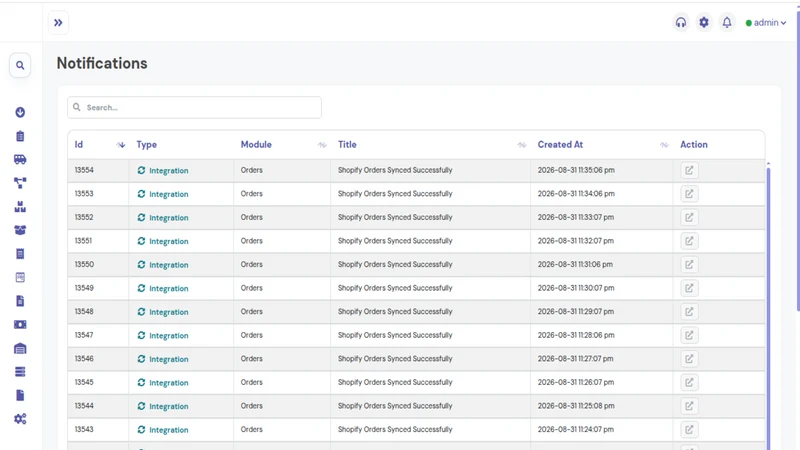Open notification 13552 action link
800x450 pixels.
tap(689, 217)
